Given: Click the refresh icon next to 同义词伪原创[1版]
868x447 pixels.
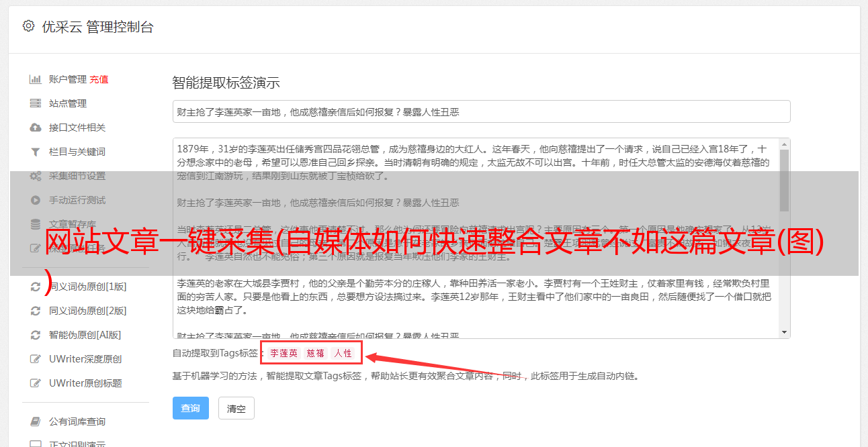Looking at the screenshot, I should 36,287.
